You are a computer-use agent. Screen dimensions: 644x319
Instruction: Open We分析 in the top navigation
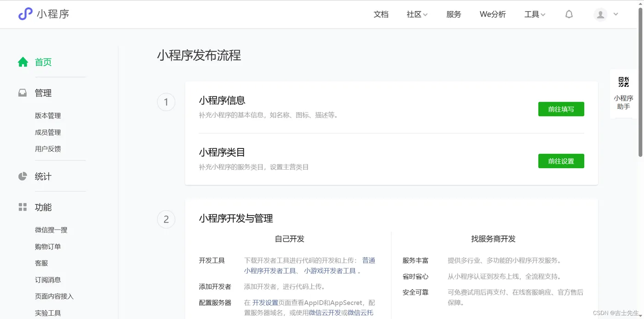pos(493,14)
